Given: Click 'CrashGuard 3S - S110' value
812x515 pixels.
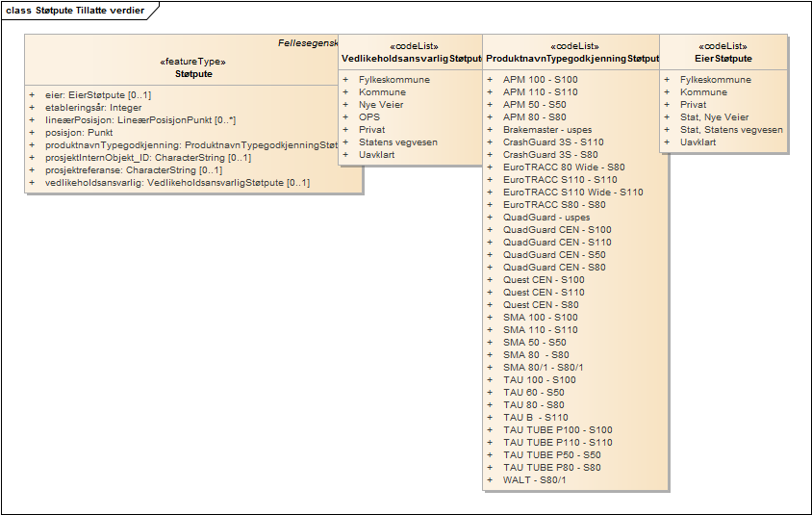Looking at the screenshot, I should coord(553,142).
